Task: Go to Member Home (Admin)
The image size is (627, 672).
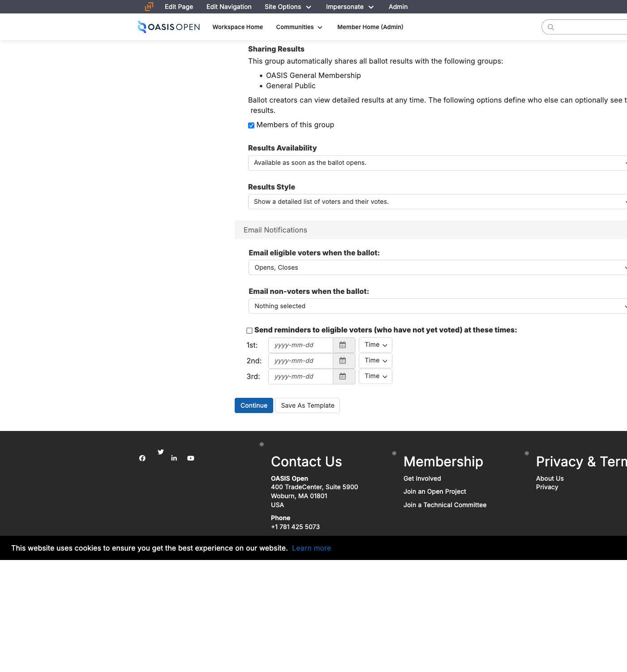Action: [370, 27]
